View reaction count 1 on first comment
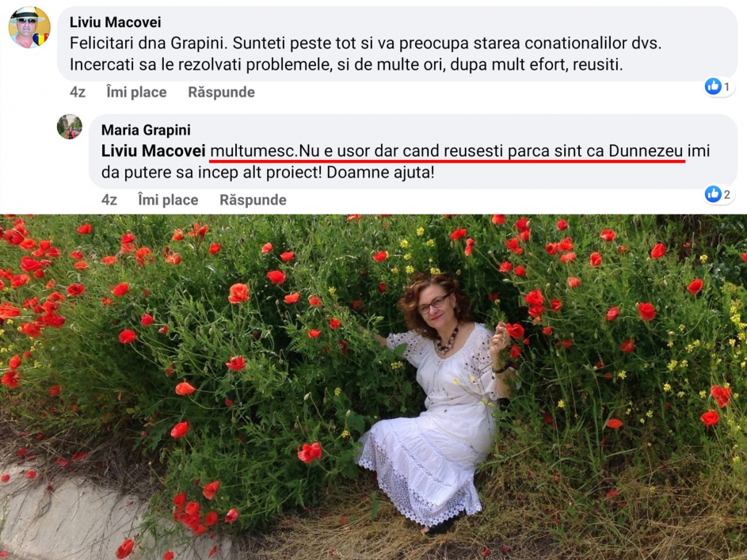Image resolution: width=747 pixels, height=560 pixels. 726,86
